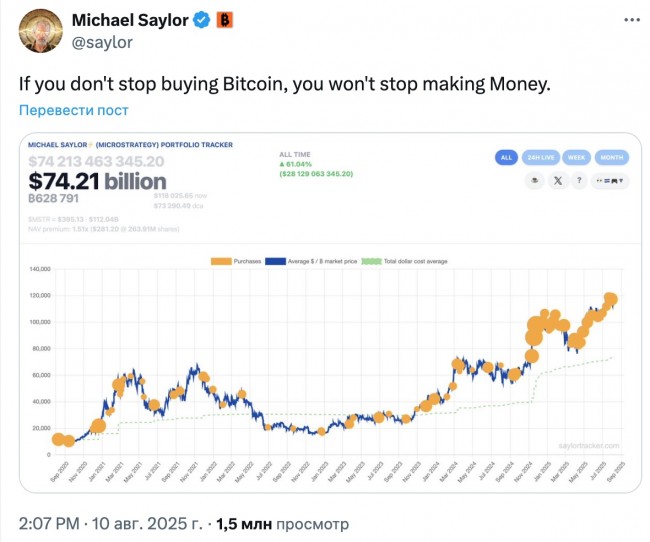This screenshot has height=542, width=650.
Task: Click the blue verified checkmark badge
Action: point(202,20)
